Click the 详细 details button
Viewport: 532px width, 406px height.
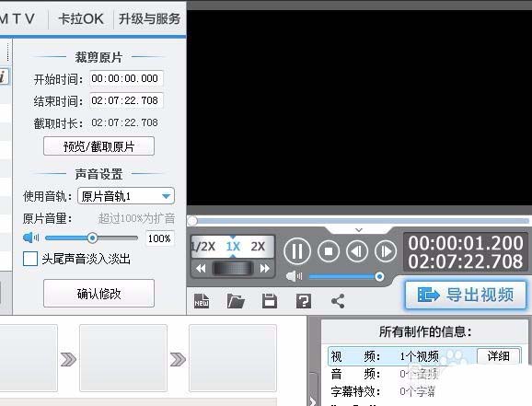coord(499,356)
